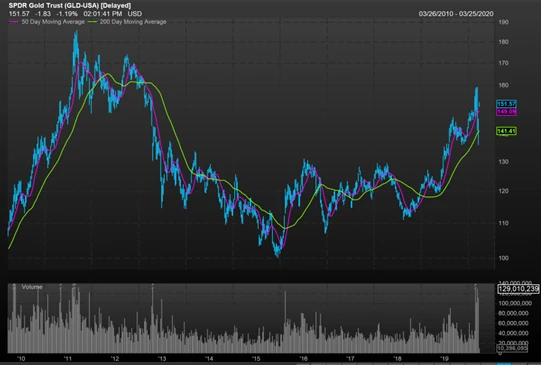Click the blue 151.57 last price tag

point(506,103)
